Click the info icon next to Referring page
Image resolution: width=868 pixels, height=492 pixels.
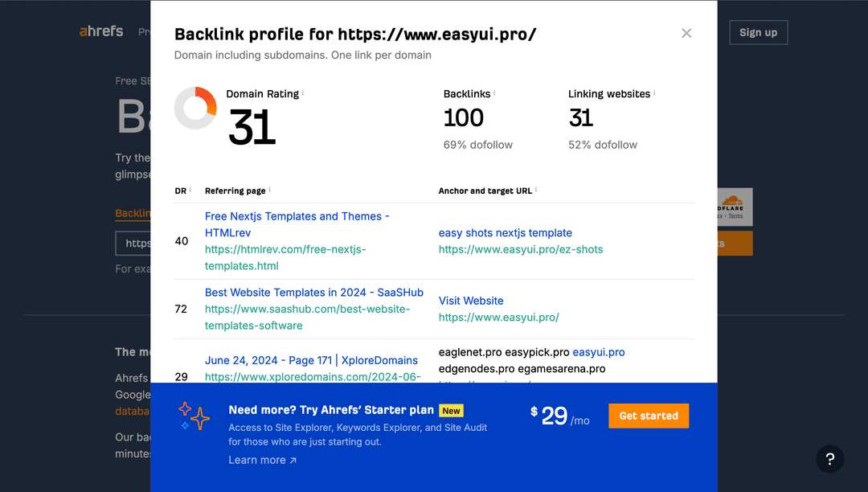tap(269, 187)
